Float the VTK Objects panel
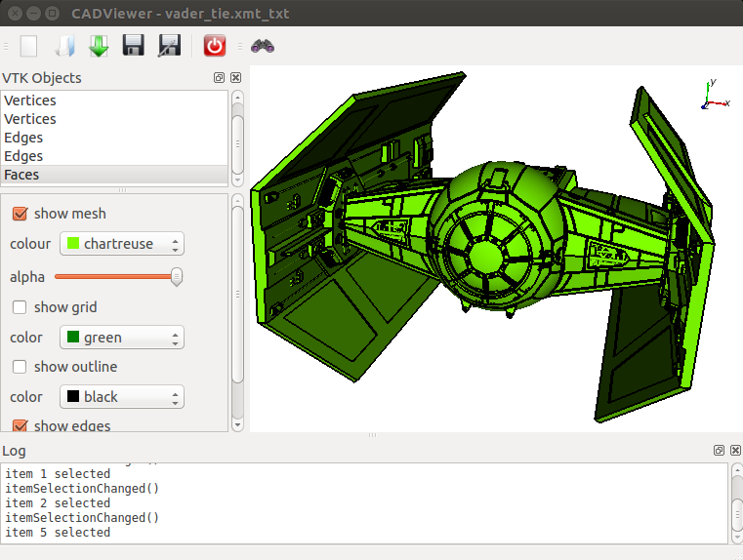The height and width of the screenshot is (560, 743). (x=219, y=78)
